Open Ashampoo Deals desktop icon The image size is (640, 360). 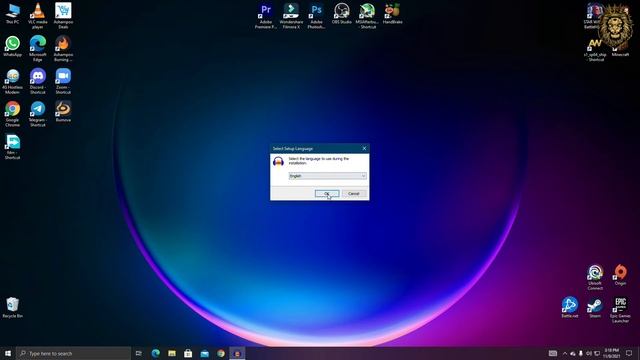[63, 16]
